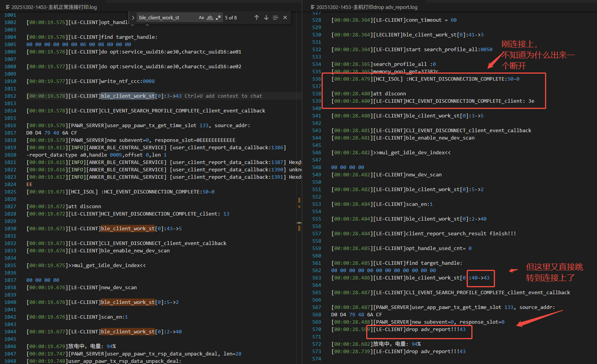Click the file icon on the left log tab

(x=8, y=7)
